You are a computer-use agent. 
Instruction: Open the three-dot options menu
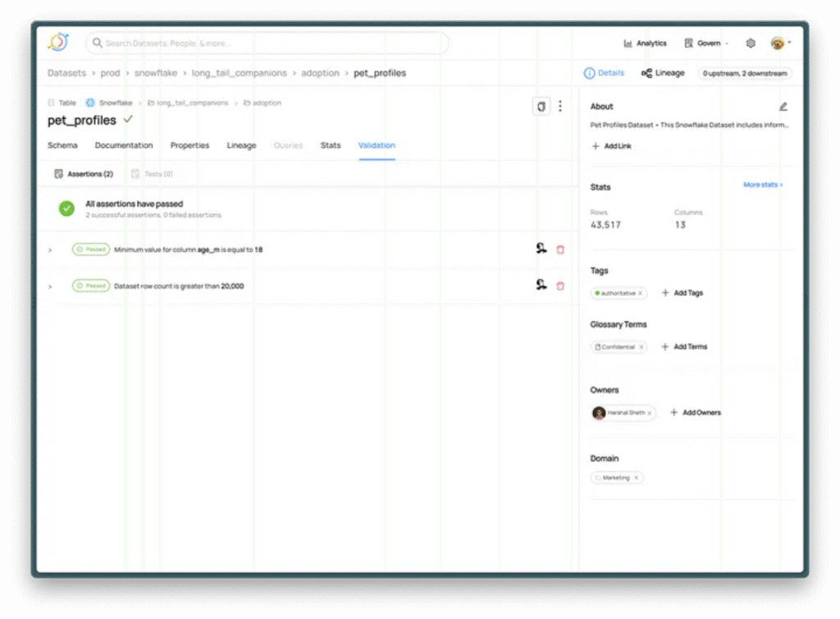[560, 107]
